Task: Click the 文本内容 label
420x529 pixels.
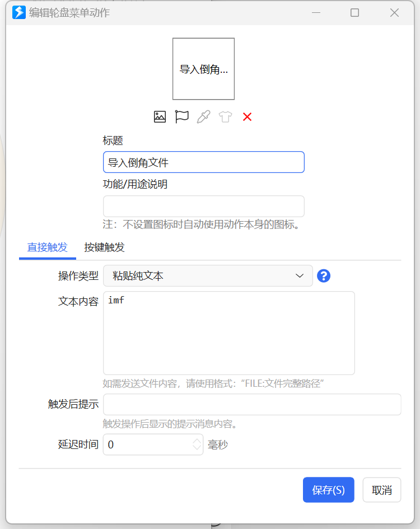Action: (x=78, y=301)
